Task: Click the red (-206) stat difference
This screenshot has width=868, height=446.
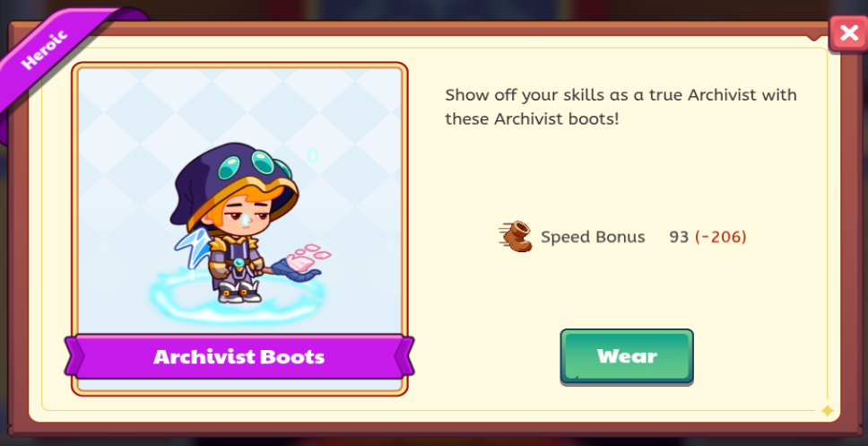Action: 721,237
